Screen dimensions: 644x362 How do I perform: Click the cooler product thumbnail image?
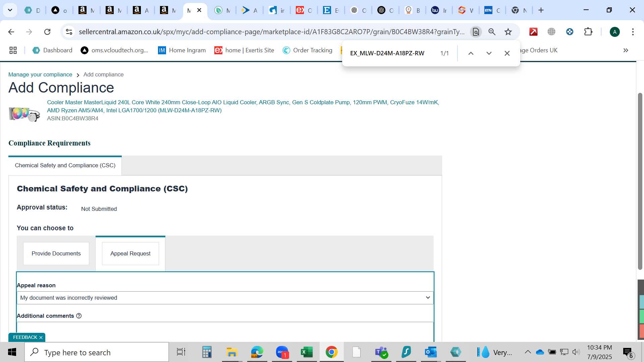[x=24, y=114]
